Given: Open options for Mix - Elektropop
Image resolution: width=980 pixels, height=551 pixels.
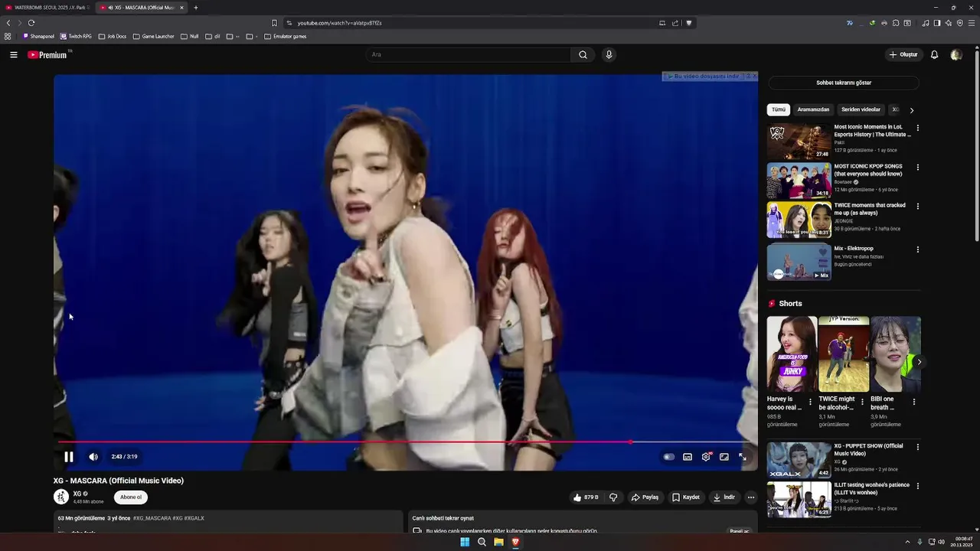Looking at the screenshot, I should (917, 249).
